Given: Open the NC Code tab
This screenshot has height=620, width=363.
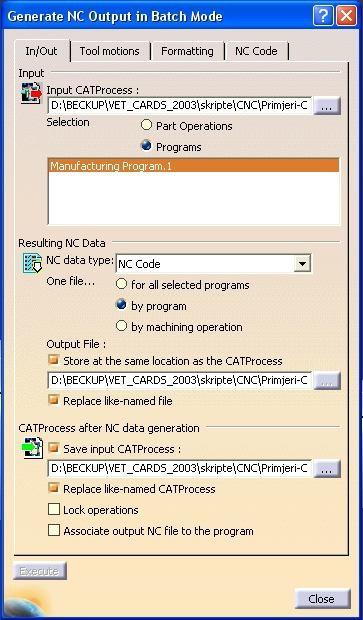Looking at the screenshot, I should click(256, 51).
